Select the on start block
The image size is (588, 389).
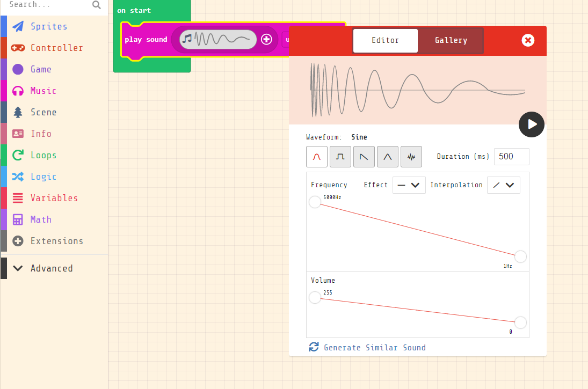[134, 11]
